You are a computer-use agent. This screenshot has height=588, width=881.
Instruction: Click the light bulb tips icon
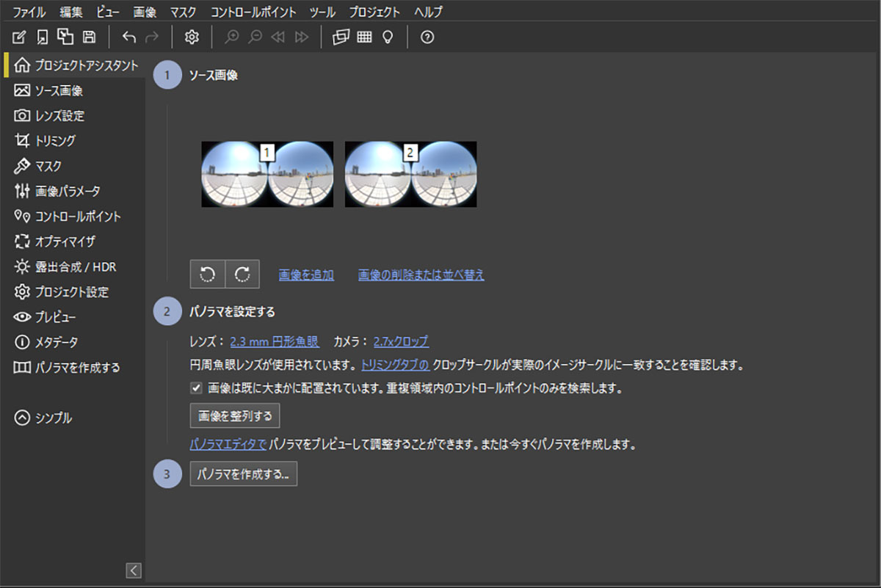tap(388, 37)
